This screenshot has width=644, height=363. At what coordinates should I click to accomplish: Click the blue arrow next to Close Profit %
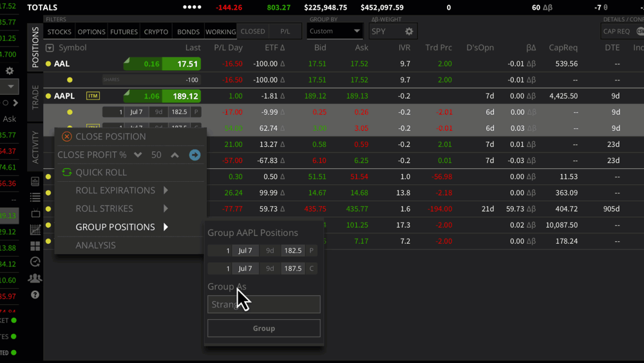pyautogui.click(x=194, y=155)
